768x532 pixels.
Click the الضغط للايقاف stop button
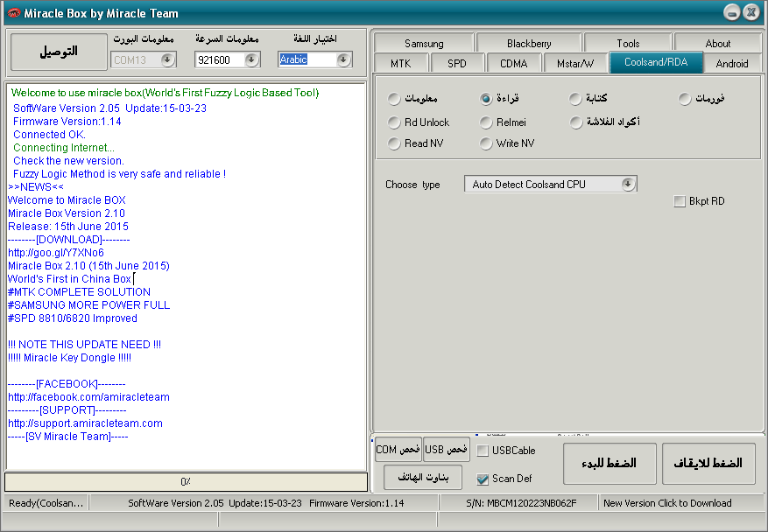708,464
